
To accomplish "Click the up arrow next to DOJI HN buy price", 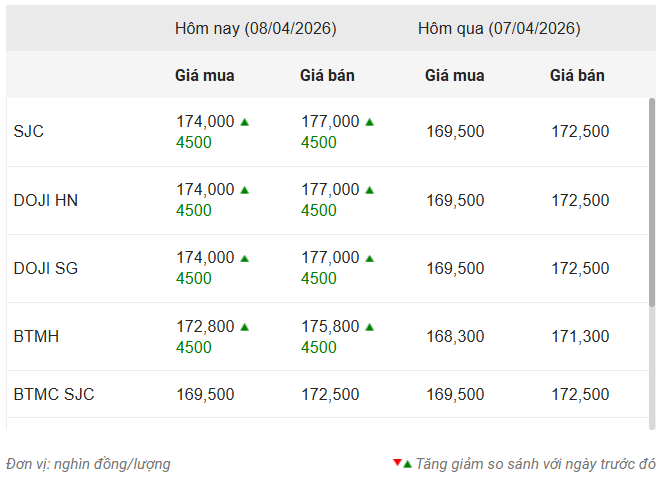I will pyautogui.click(x=245, y=190).
